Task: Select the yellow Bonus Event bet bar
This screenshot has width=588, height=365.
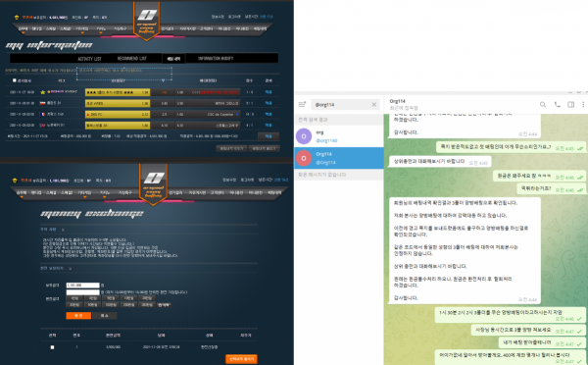Action: point(118,92)
